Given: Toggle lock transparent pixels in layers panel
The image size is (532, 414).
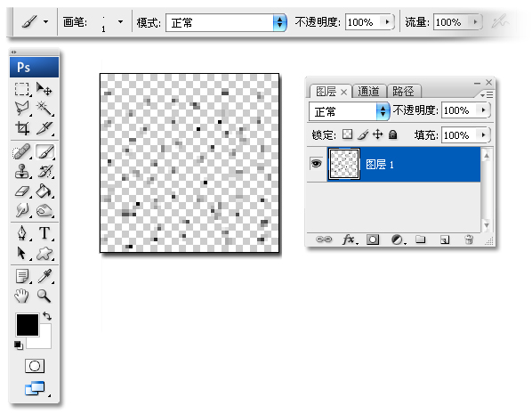Looking at the screenshot, I should tap(347, 134).
